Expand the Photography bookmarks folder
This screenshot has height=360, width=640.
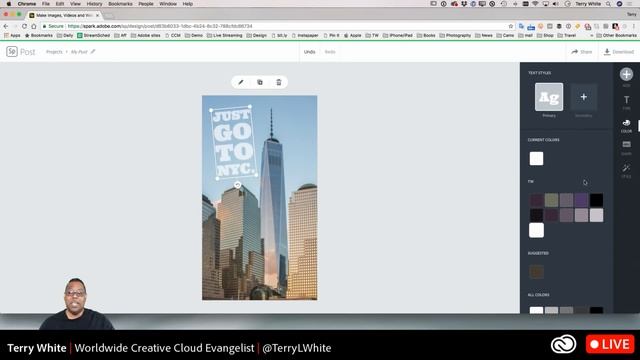click(455, 36)
